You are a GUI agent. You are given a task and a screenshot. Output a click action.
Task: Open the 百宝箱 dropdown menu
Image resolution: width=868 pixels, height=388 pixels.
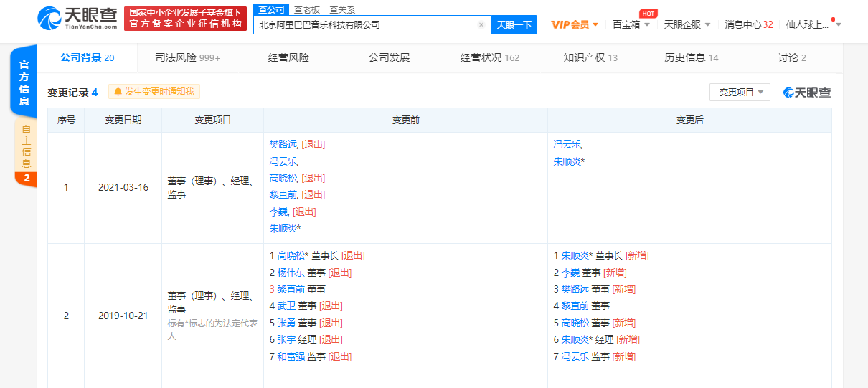pyautogui.click(x=631, y=24)
